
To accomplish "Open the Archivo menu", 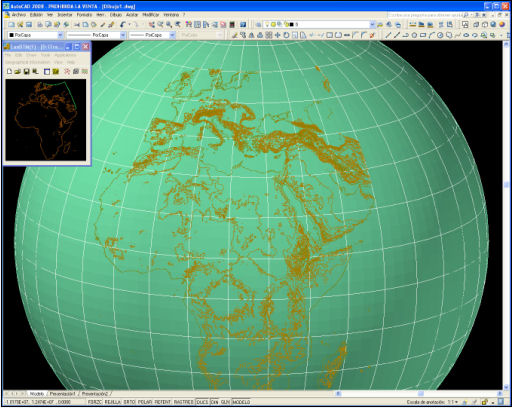I will coord(18,15).
